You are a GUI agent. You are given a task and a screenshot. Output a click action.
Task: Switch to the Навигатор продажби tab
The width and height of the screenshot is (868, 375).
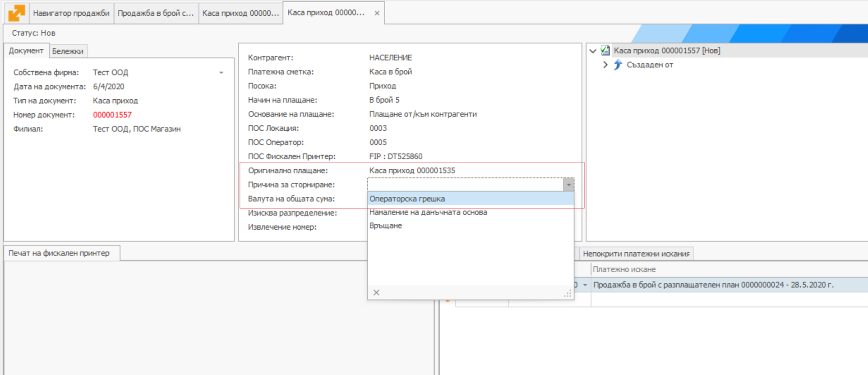[x=71, y=13]
